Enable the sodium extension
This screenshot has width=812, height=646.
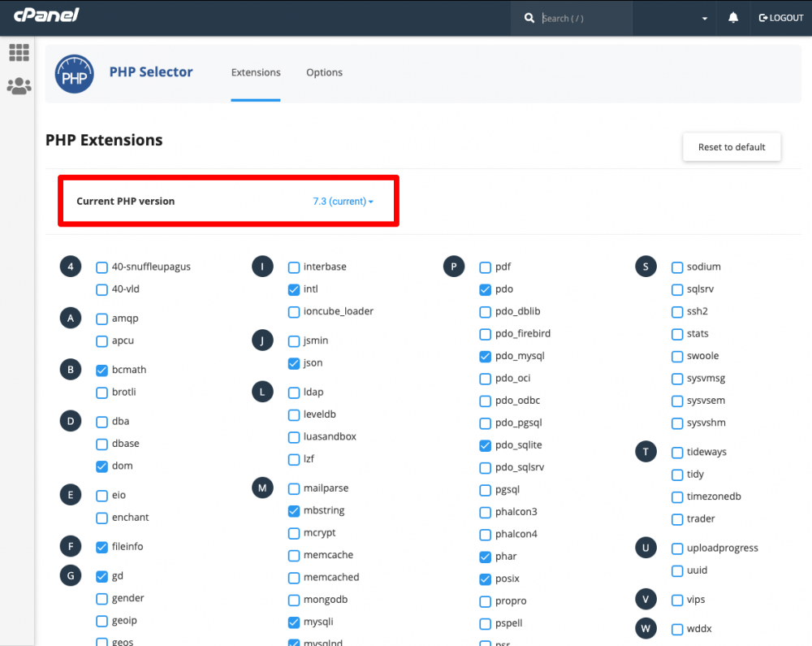click(x=677, y=267)
